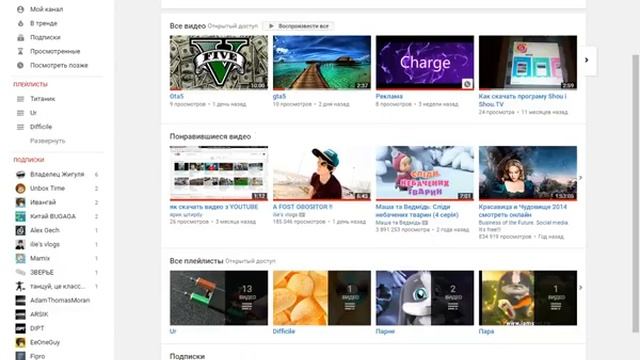Click the DIPT channel avatar
This screenshot has width=640, height=360.
pos(20,328)
